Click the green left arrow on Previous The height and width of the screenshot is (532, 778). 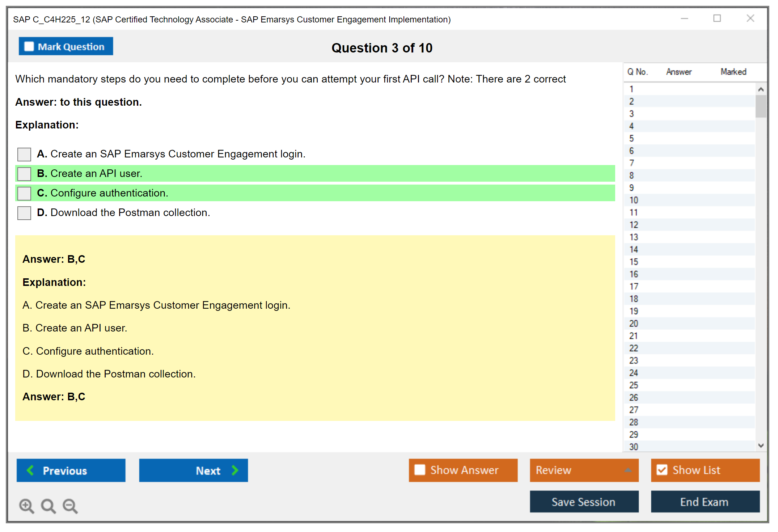point(30,470)
